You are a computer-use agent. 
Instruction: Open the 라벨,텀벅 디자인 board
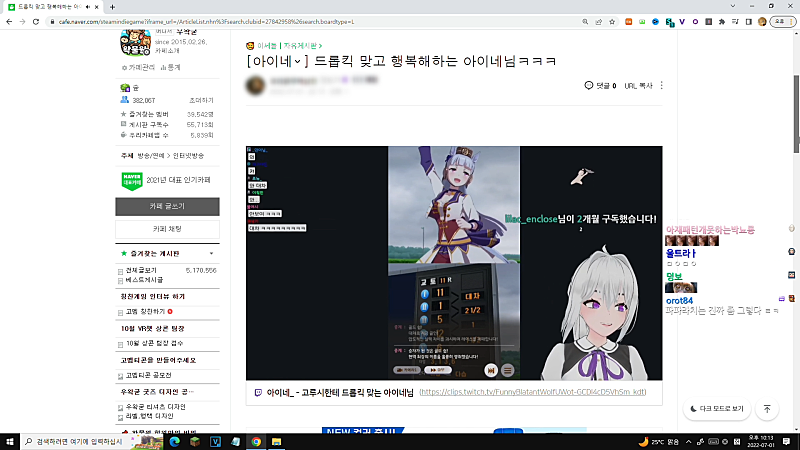point(149,416)
